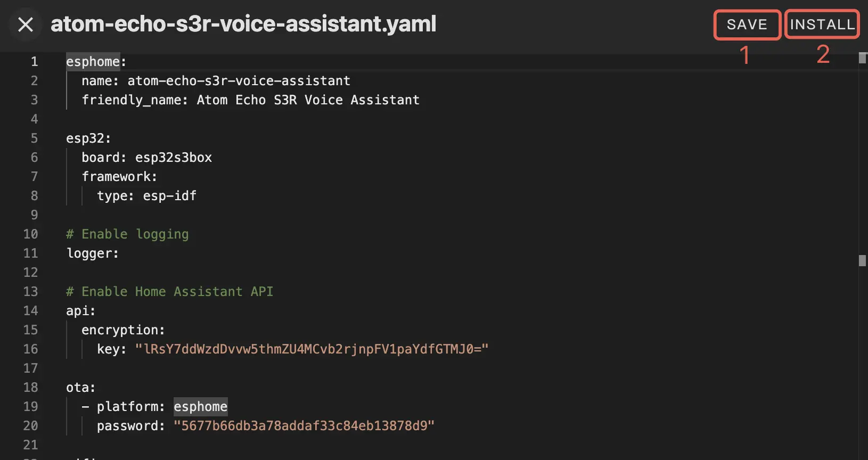Click line number 18 in the gutter
The image size is (868, 460).
[x=30, y=388]
